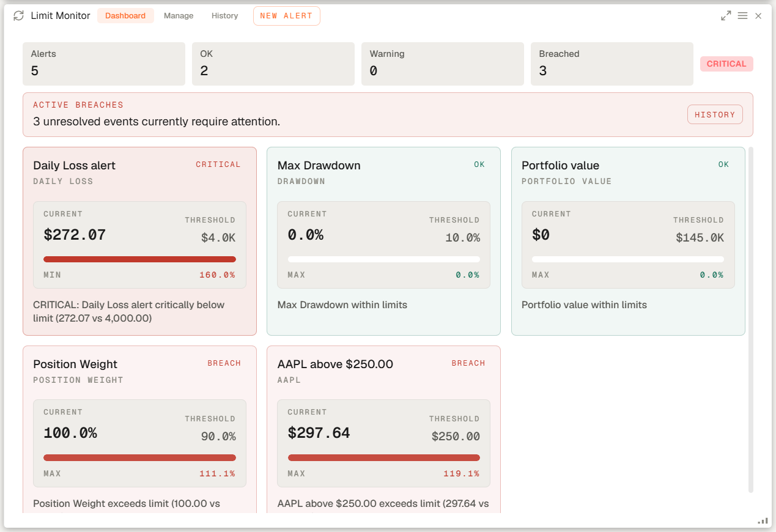Screen dimensions: 776x532
Task: Click the OK label on Max Drawdown card
Action: (479, 164)
